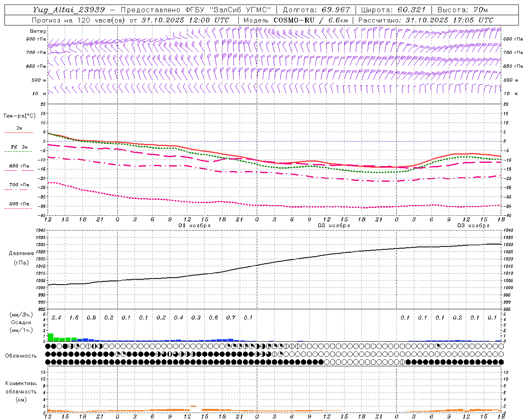Click Рассчитано: 31.10.2025 17:05 UTC timestamp
525x420 pixels.
pyautogui.click(x=426, y=20)
